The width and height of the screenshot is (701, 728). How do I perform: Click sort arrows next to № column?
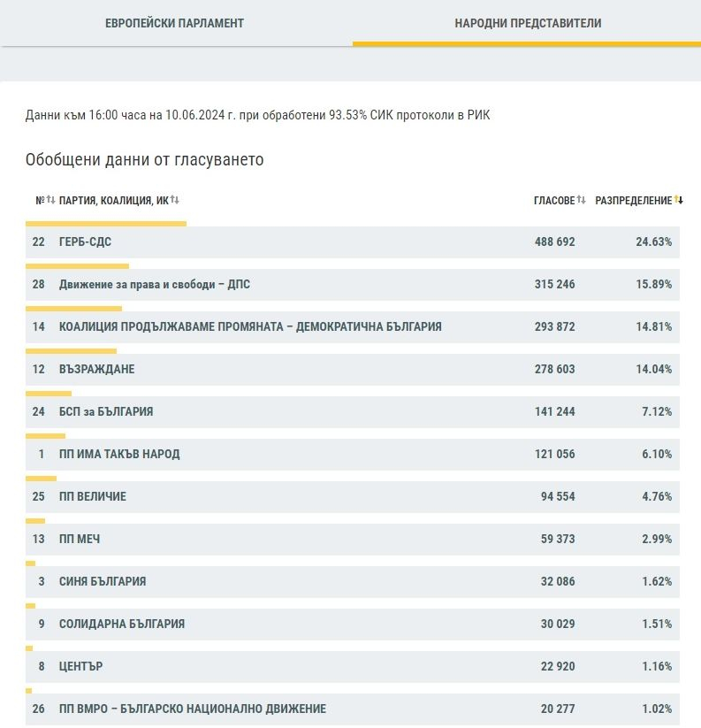coord(50,200)
